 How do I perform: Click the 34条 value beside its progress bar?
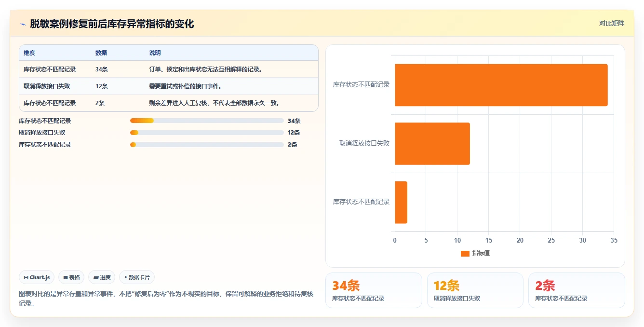(x=294, y=121)
